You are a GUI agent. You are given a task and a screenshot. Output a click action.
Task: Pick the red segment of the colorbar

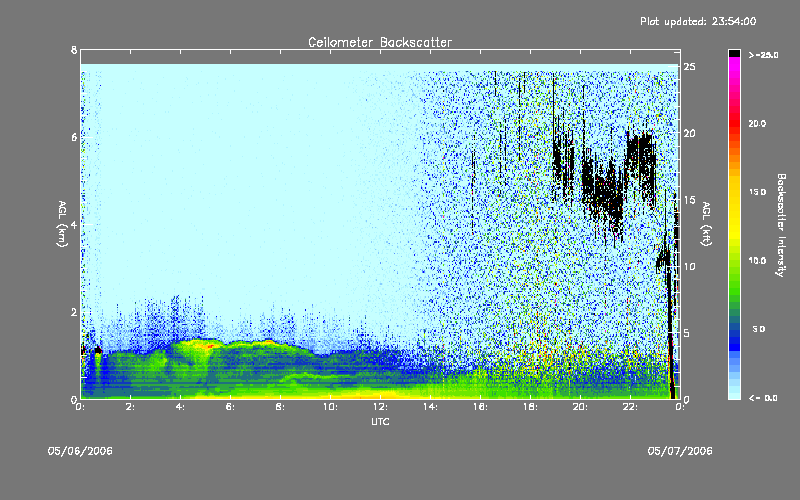click(x=734, y=125)
